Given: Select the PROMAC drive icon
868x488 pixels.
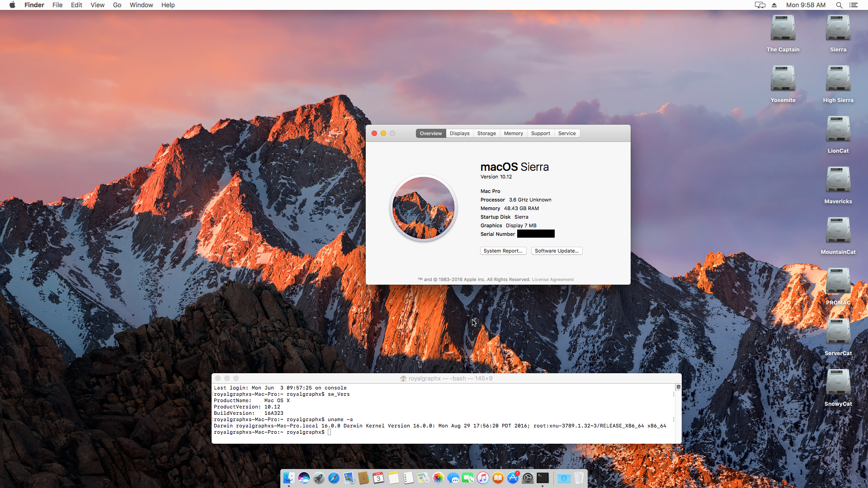Looking at the screenshot, I should click(x=838, y=281).
